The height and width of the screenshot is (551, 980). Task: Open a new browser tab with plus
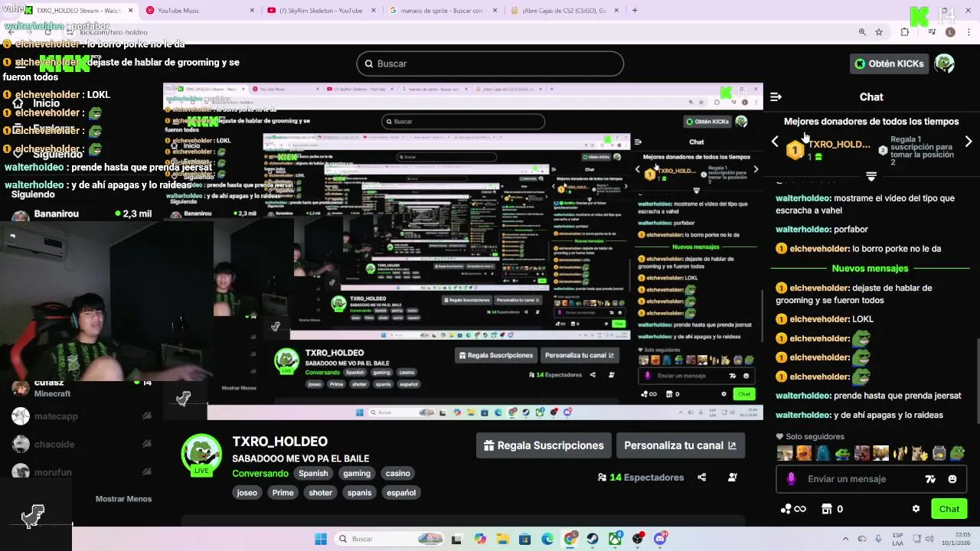635,11
